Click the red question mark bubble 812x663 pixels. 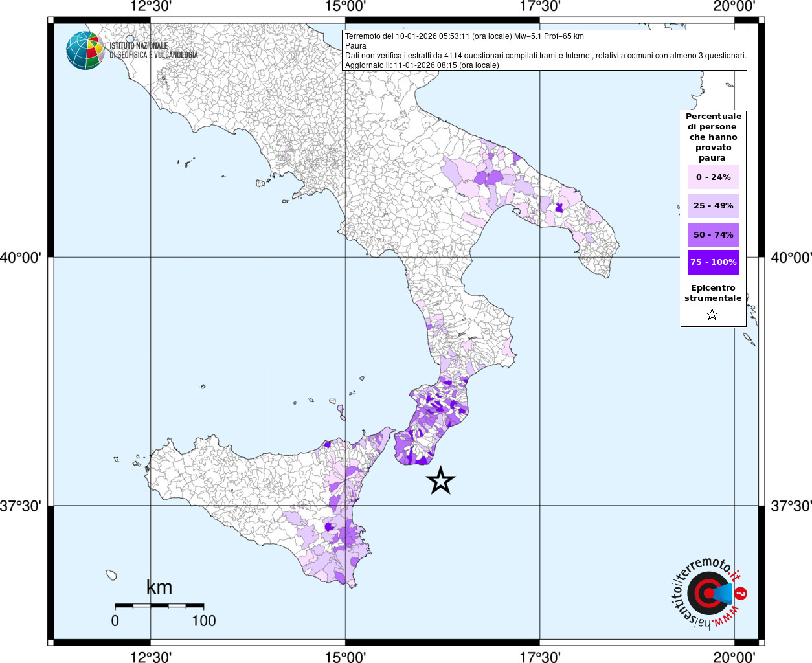click(741, 593)
